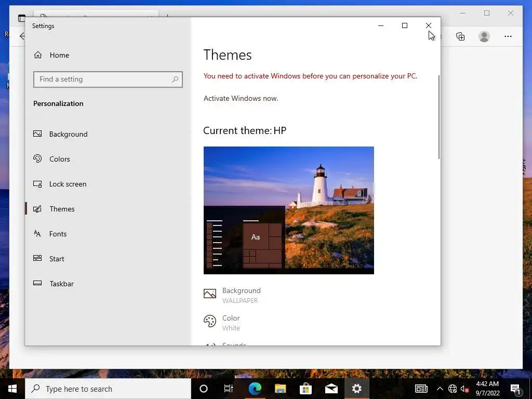
Task: Click Edge back arrow button
Action: tap(22, 36)
